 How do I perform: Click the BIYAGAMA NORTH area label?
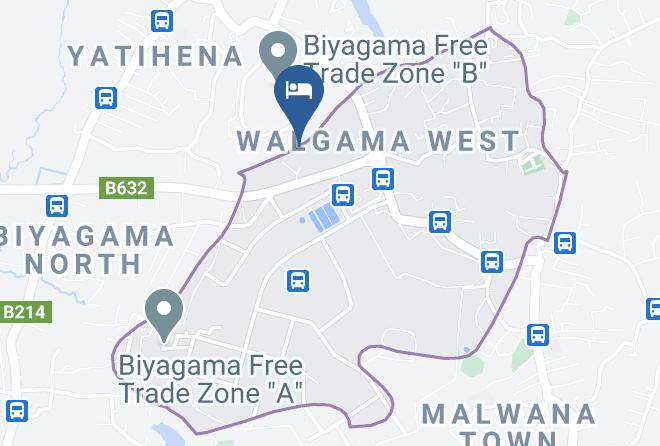[x=86, y=250]
